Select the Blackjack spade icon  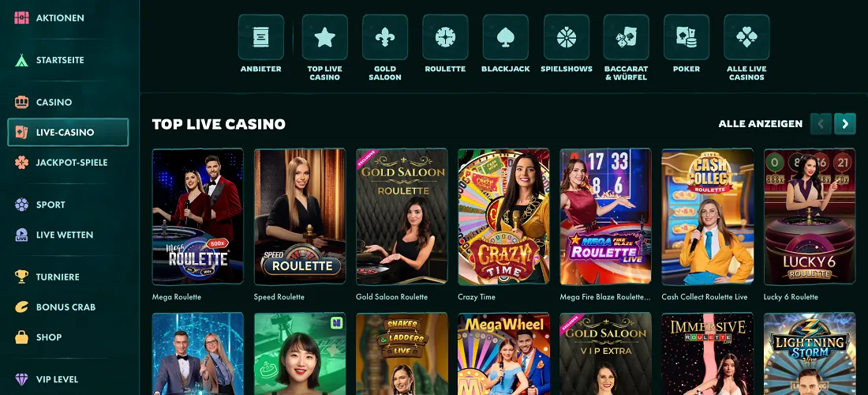pyautogui.click(x=505, y=37)
